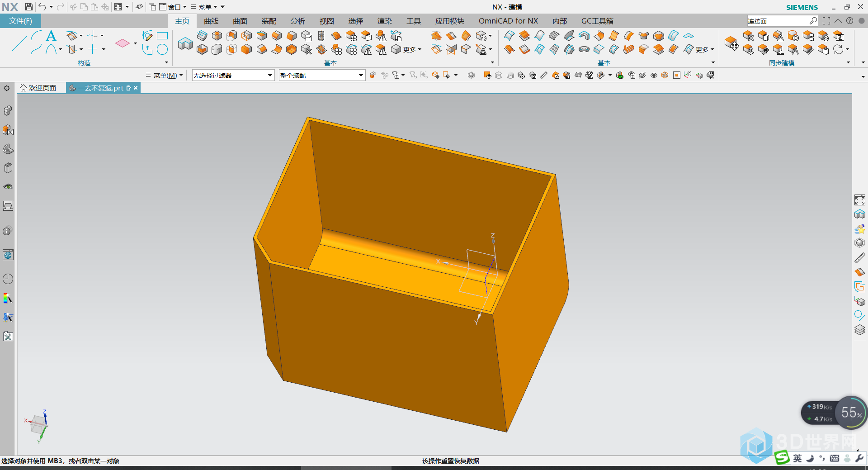Open the Datum Plane dropdown arrow

(x=135, y=43)
